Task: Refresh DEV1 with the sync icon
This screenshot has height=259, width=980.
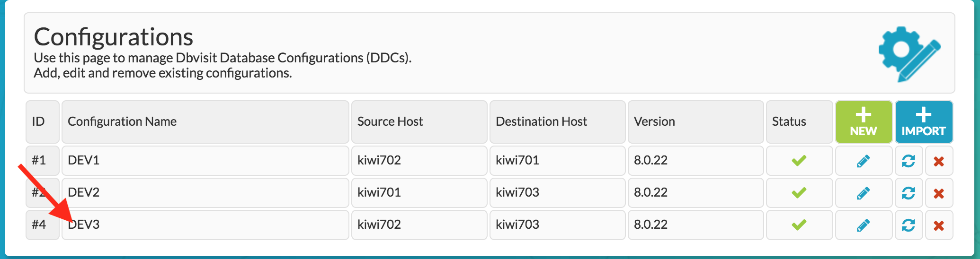Action: [909, 161]
